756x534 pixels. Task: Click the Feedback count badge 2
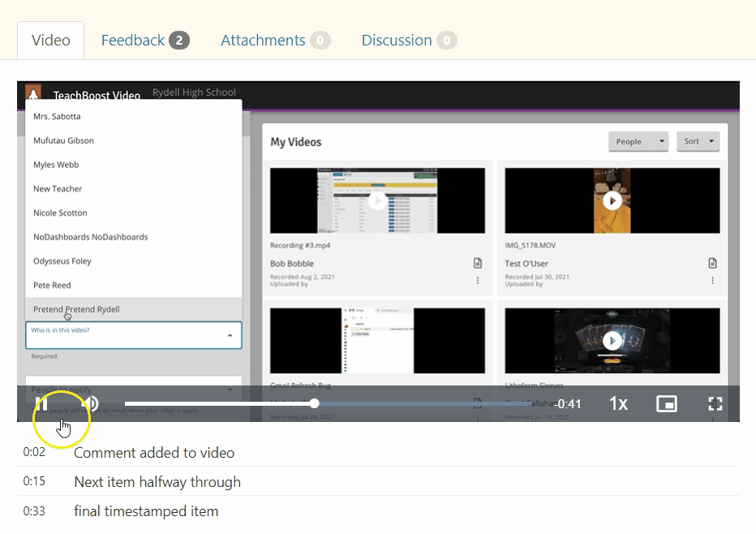click(179, 41)
